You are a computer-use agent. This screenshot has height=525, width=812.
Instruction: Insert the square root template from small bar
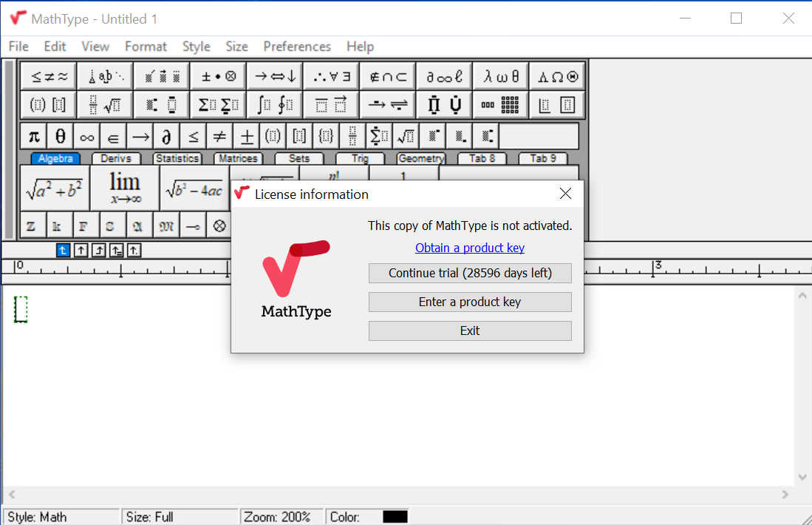tap(406, 136)
